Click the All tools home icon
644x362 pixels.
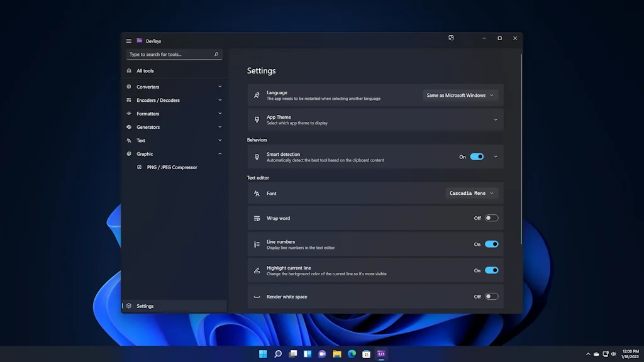click(129, 71)
